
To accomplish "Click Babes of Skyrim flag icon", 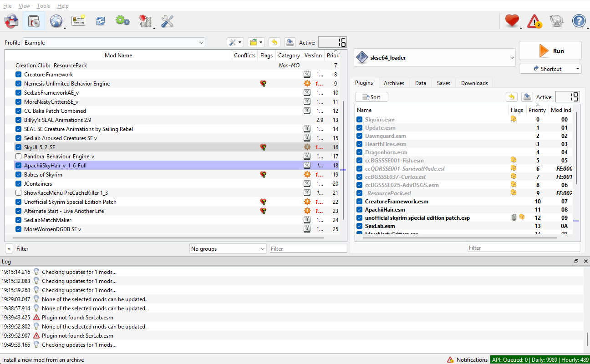I will (263, 175).
